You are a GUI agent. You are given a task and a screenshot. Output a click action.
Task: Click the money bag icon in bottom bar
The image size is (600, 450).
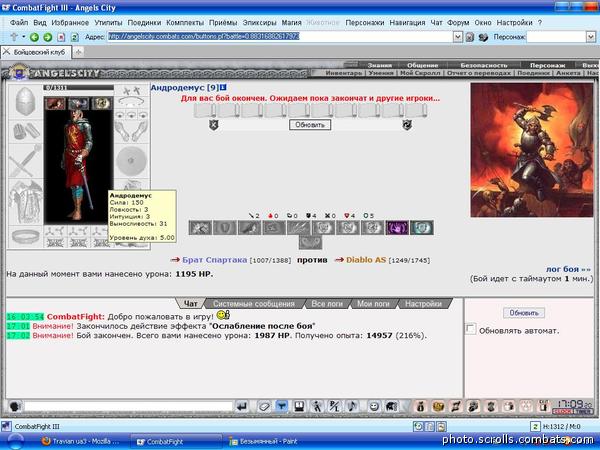pyautogui.click(x=421, y=406)
